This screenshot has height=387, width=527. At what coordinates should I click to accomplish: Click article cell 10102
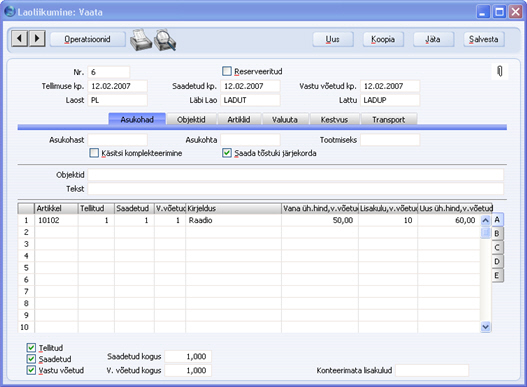click(56, 220)
